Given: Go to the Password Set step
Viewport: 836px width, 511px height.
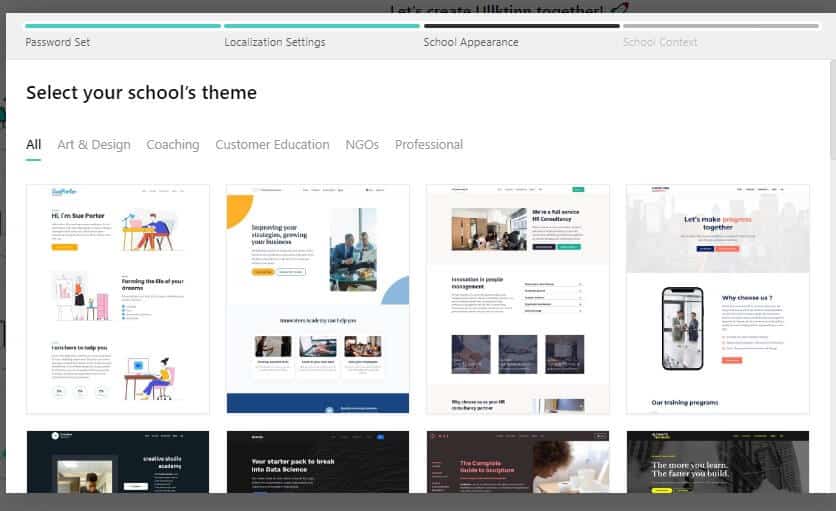Looking at the screenshot, I should [58, 42].
